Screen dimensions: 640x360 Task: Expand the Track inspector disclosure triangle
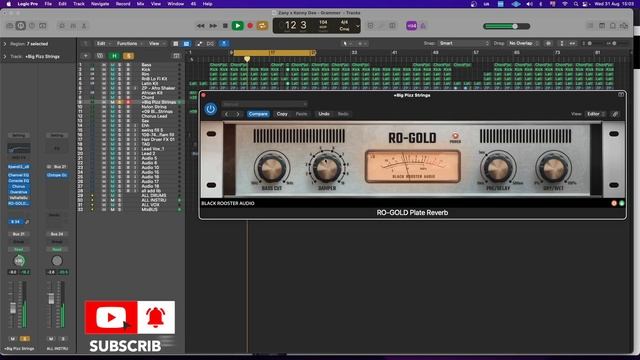5,56
